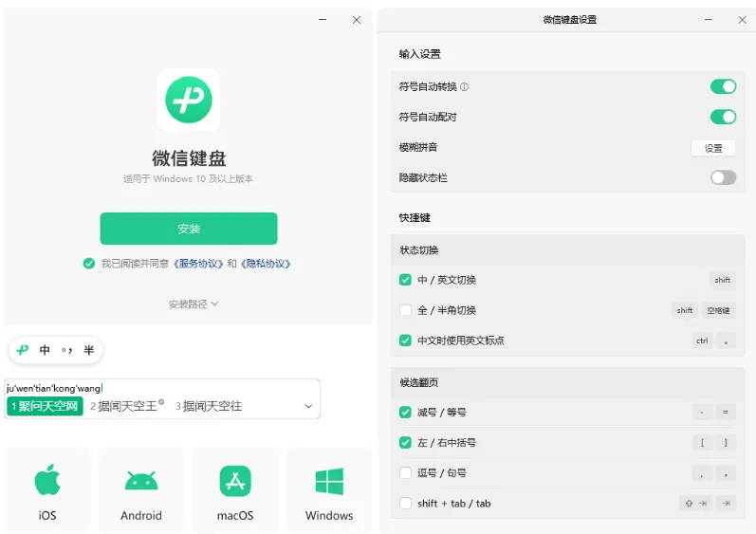Switch Chinese/English mode via 中 icon
The image size is (756, 534).
pos(45,350)
